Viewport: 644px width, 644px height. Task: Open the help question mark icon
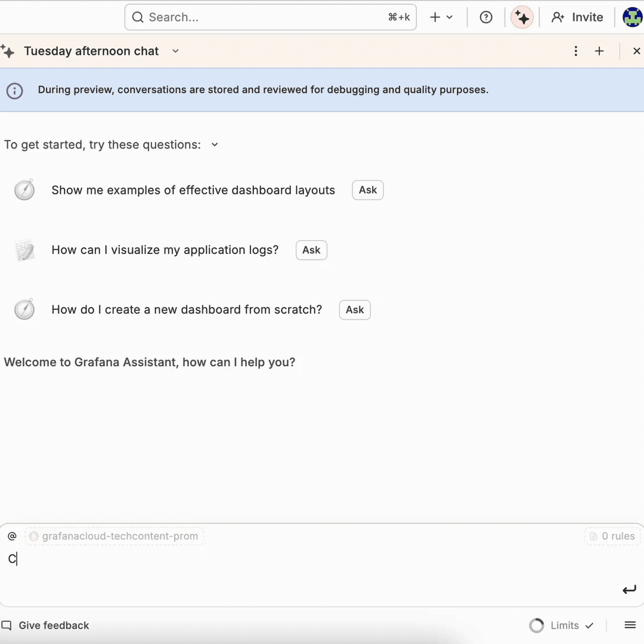[486, 17]
